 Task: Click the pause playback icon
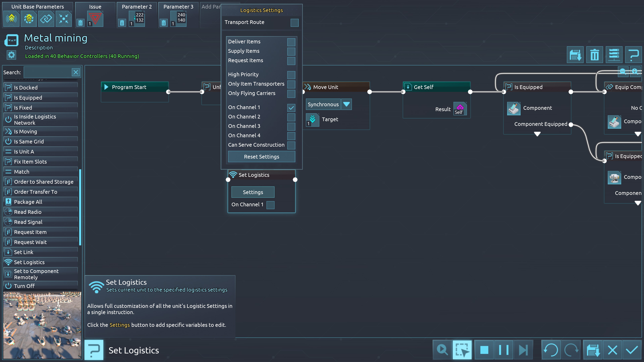(503, 350)
